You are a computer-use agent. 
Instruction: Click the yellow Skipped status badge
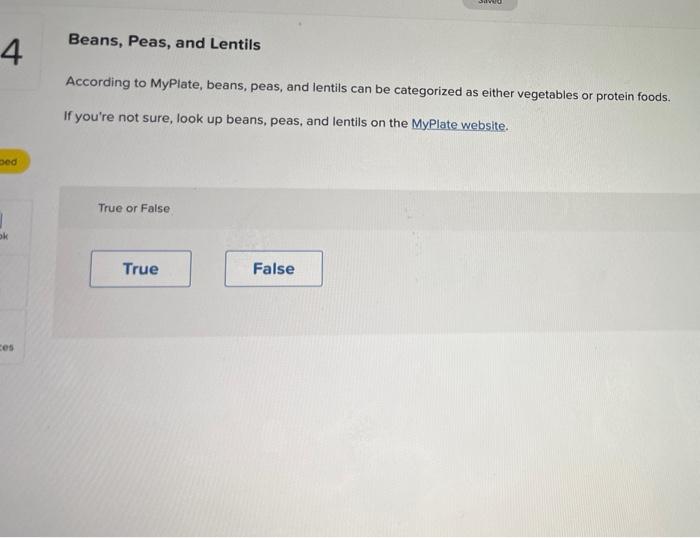12,161
